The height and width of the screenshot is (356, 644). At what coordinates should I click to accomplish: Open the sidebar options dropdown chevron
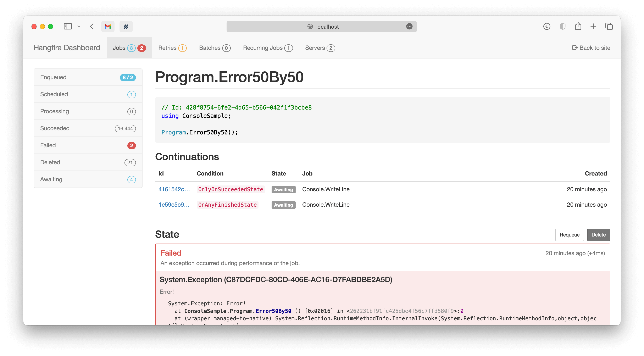pyautogui.click(x=79, y=27)
